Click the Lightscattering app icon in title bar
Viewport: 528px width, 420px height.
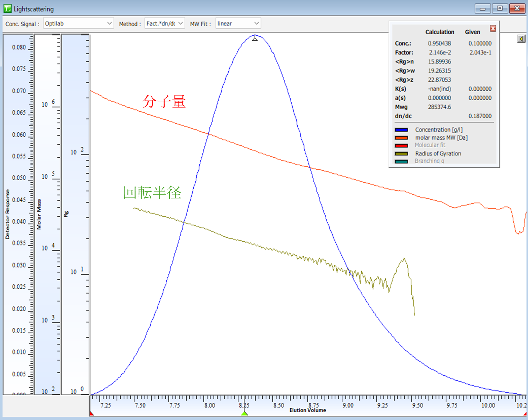pyautogui.click(x=7, y=9)
